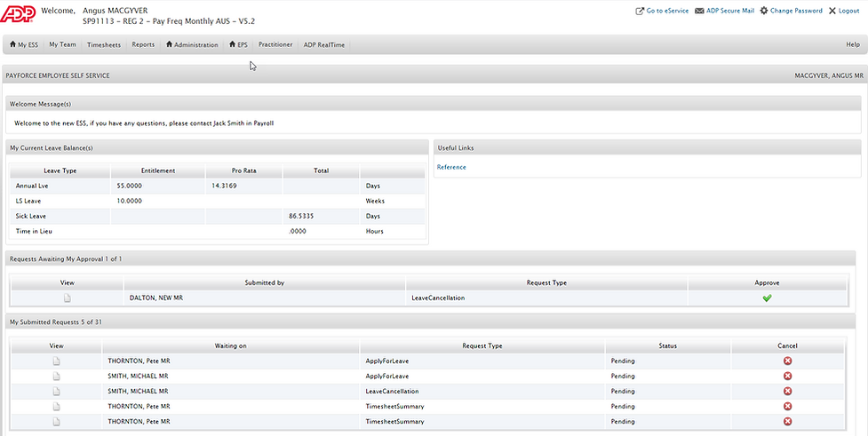Open the Reports menu

(143, 44)
